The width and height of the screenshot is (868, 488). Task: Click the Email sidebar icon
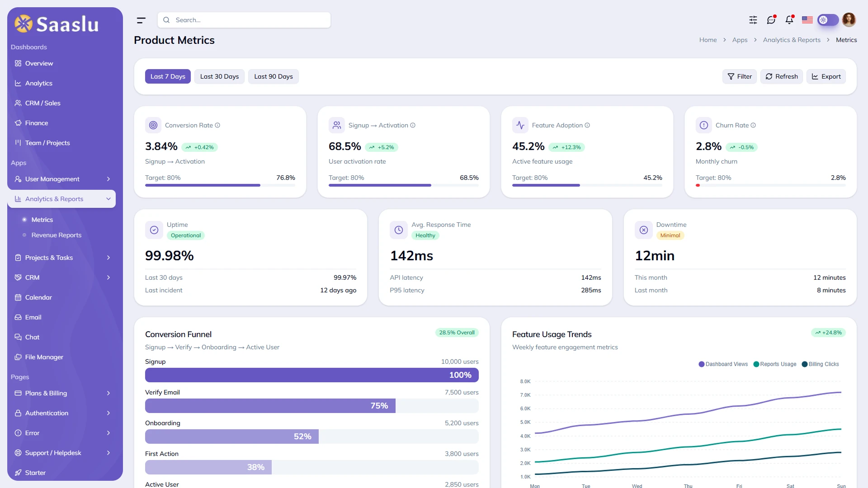click(18, 317)
